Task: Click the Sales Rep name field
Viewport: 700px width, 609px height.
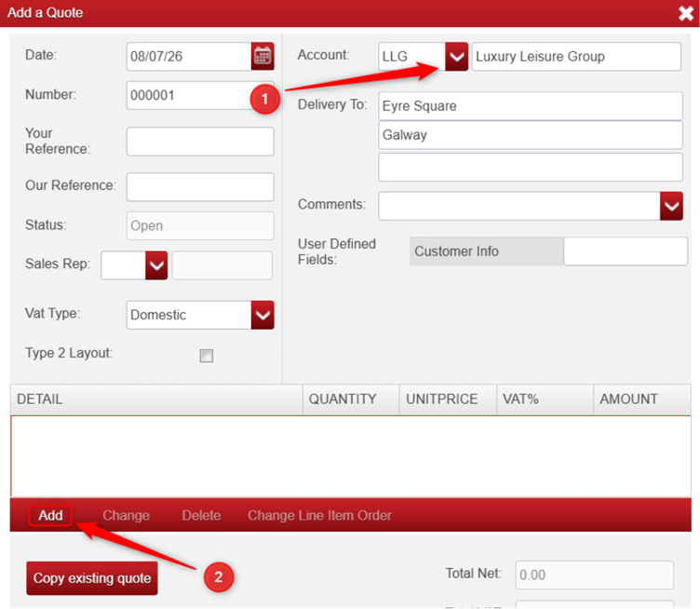Action: coord(222,265)
